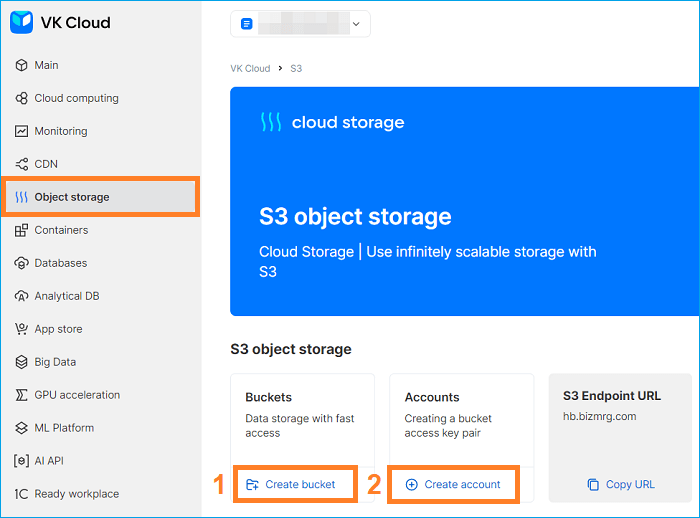
Task: Click Copy URL for S3 endpoint
Action: point(621,485)
